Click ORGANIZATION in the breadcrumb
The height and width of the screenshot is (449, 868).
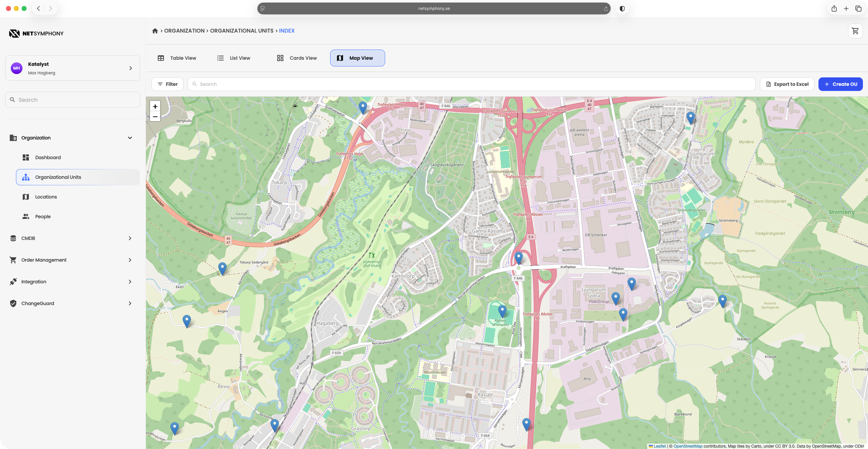(184, 31)
